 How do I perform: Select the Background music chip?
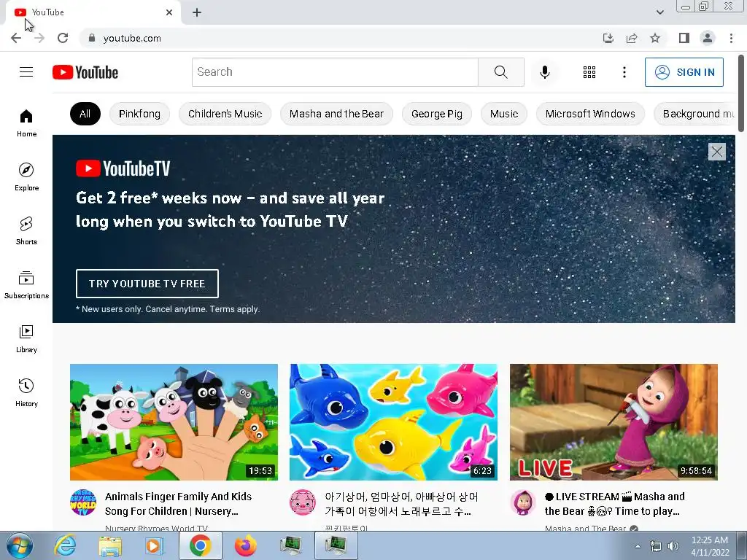(695, 114)
